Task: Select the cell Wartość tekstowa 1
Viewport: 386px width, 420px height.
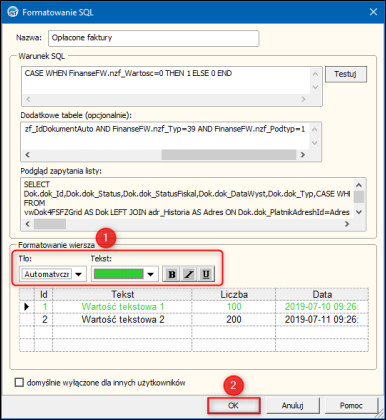Action: coord(122,307)
